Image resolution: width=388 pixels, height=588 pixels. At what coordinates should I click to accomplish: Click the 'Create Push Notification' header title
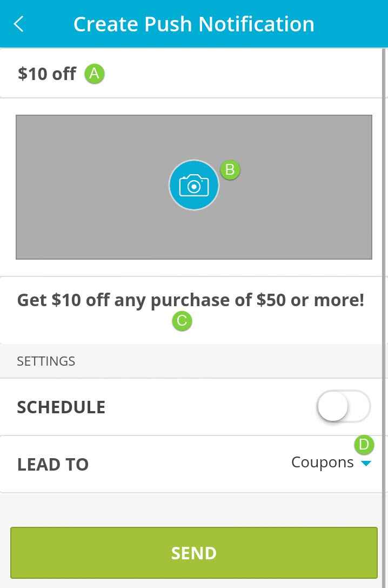coord(193,24)
